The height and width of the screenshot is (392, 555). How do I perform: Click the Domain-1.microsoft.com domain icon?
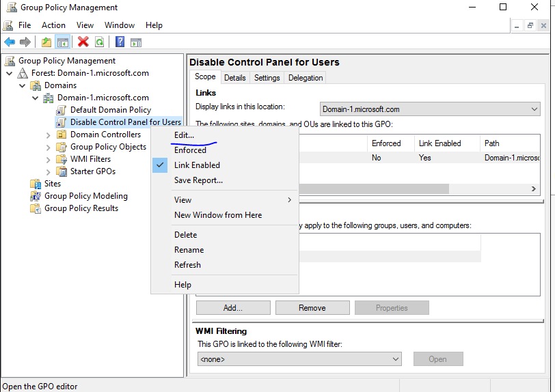click(x=48, y=98)
